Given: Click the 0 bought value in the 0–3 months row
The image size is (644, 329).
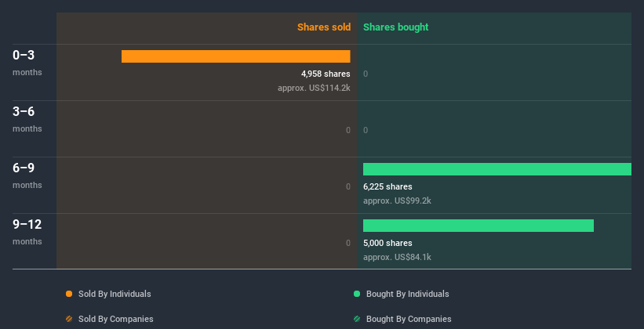Looking at the screenshot, I should coord(366,74).
